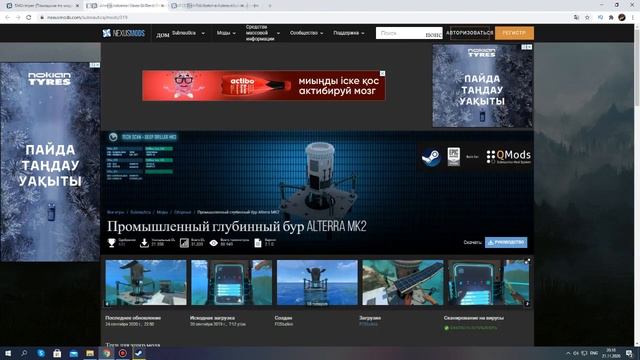Viewport: 640px width, 360px height.
Task: Open the Моды dropdown menu
Action: pyautogui.click(x=226, y=33)
